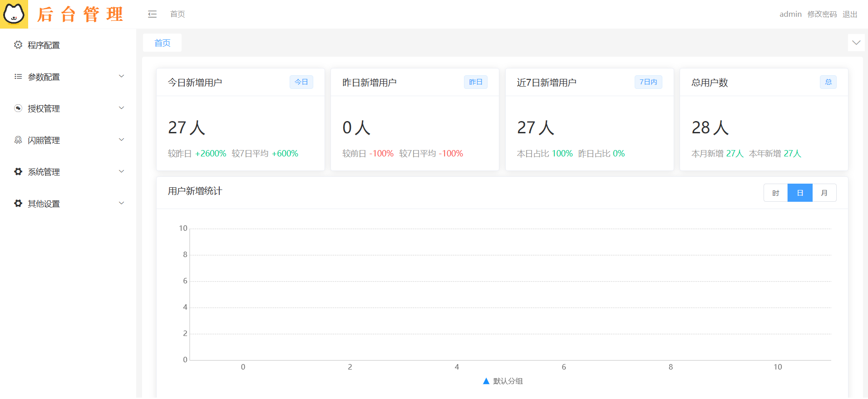
Task: Click the 7日内 tag badge
Action: [x=648, y=82]
